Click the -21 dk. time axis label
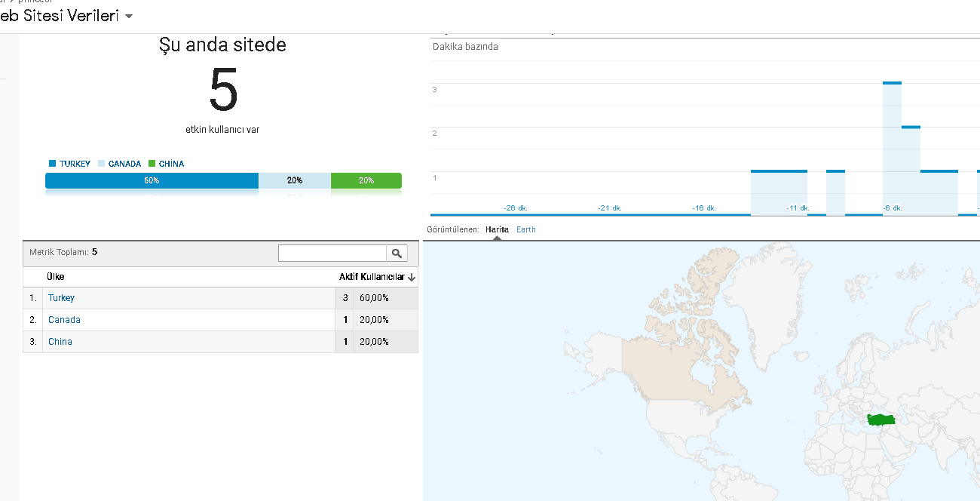The width and height of the screenshot is (980, 501). (610, 208)
